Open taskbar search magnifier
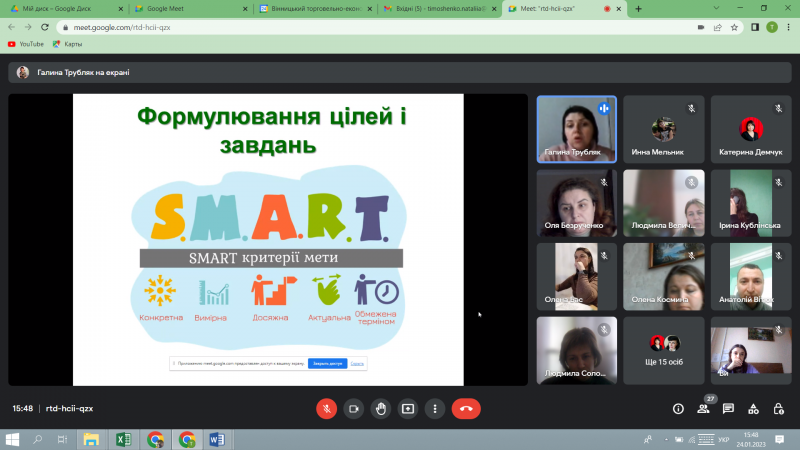 [x=37, y=439]
